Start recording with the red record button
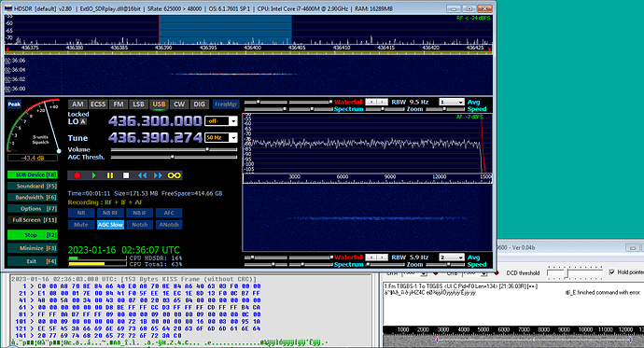 (77, 175)
